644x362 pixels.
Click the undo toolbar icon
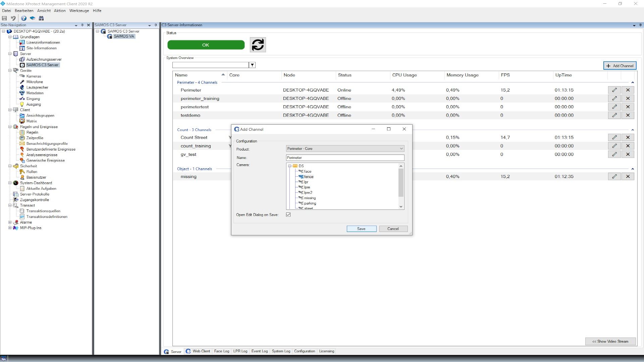click(13, 18)
